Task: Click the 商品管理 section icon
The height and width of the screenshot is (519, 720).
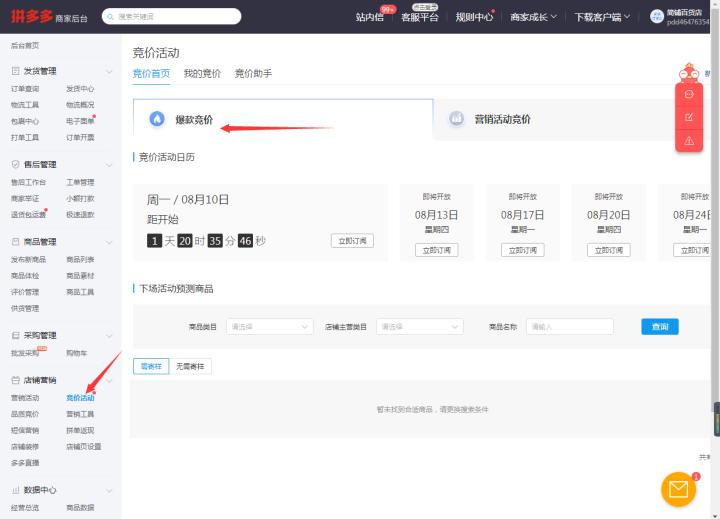Action: (15, 242)
